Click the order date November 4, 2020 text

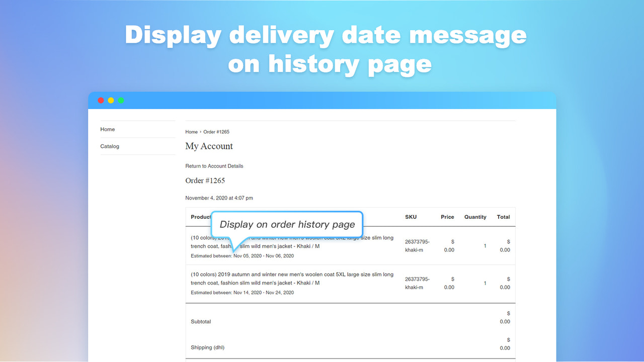coord(219,198)
